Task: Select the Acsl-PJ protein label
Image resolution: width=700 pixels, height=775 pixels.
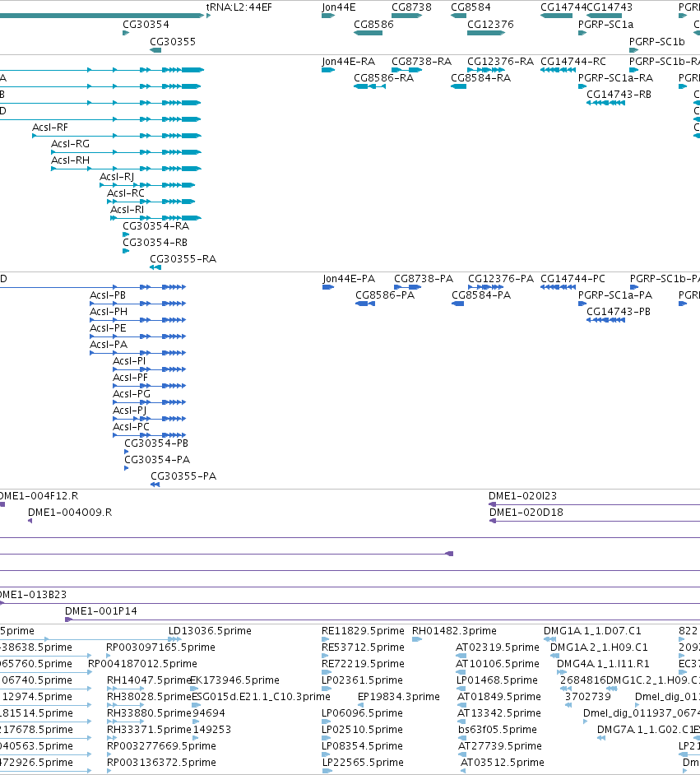Action: pos(129,411)
